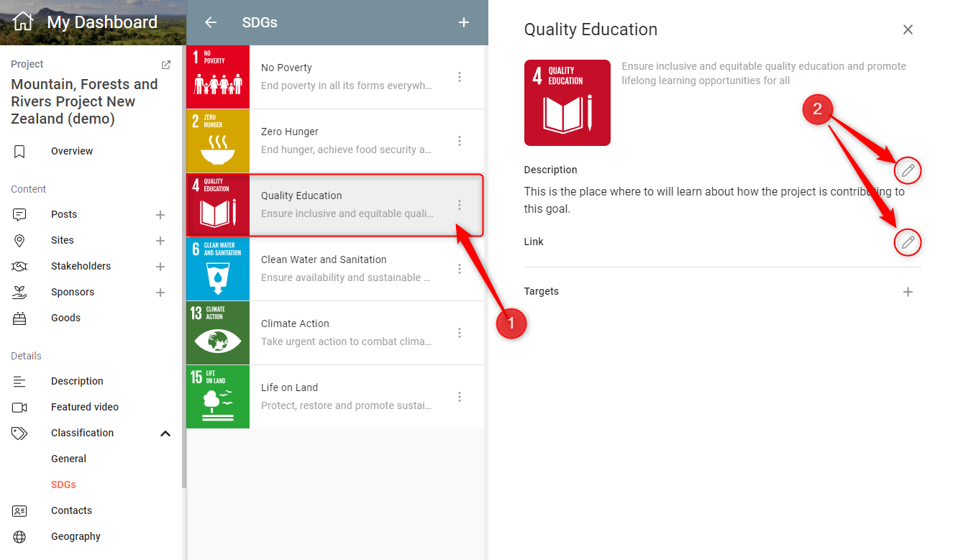Edit the Link with pencil icon

point(908,242)
